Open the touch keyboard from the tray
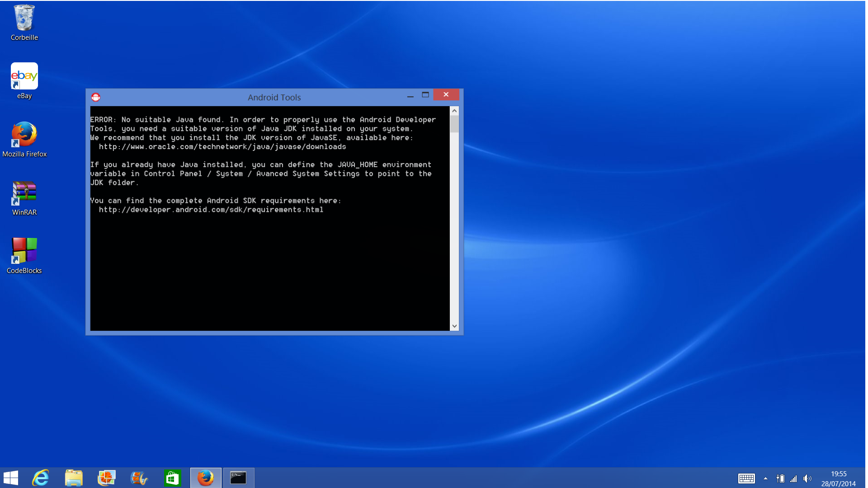868x488 pixels. tap(746, 479)
